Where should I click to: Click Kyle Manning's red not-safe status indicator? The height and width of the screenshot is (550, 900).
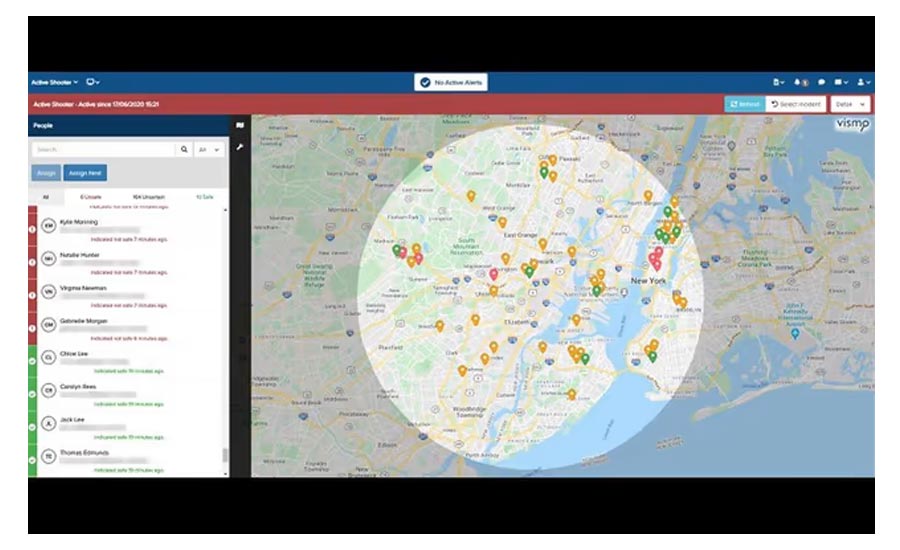point(32,228)
